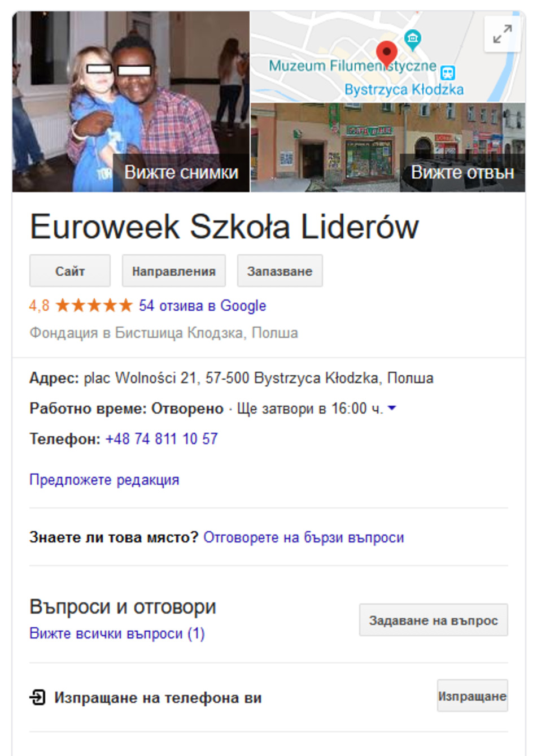Click the Задаване на въпрос button
The width and height of the screenshot is (550, 756).
pyautogui.click(x=433, y=620)
